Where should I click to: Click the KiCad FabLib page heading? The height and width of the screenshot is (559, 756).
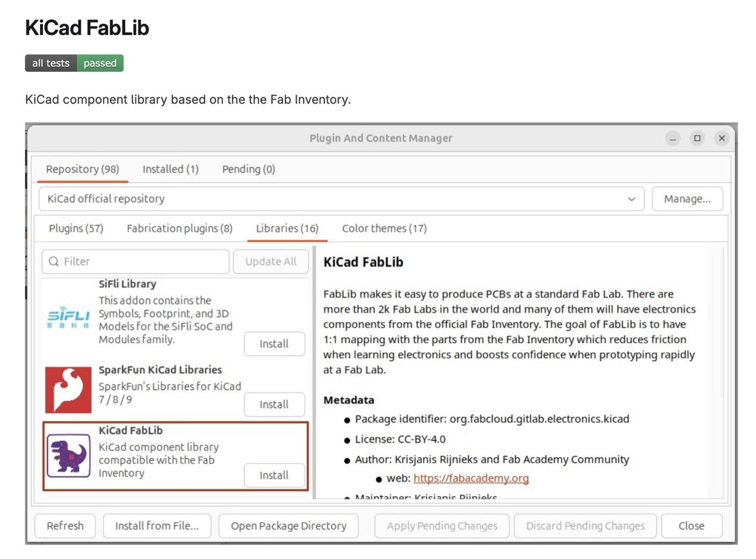click(x=87, y=28)
